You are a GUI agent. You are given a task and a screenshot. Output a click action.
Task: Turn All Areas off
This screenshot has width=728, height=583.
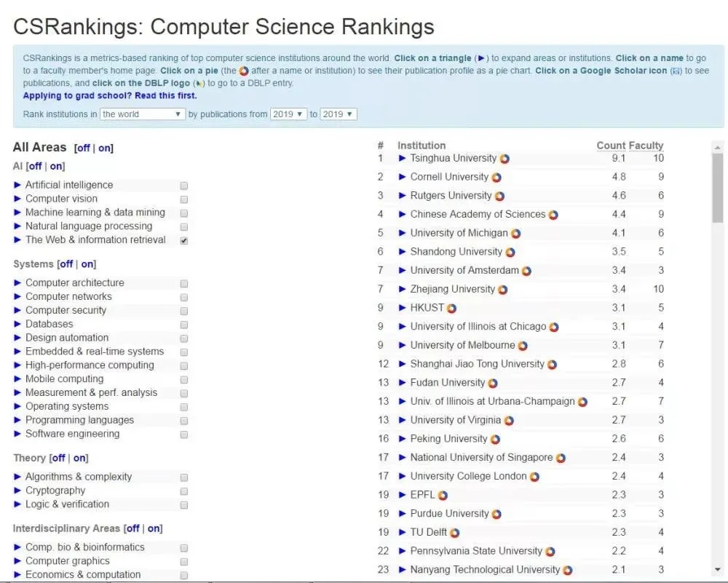click(x=83, y=148)
